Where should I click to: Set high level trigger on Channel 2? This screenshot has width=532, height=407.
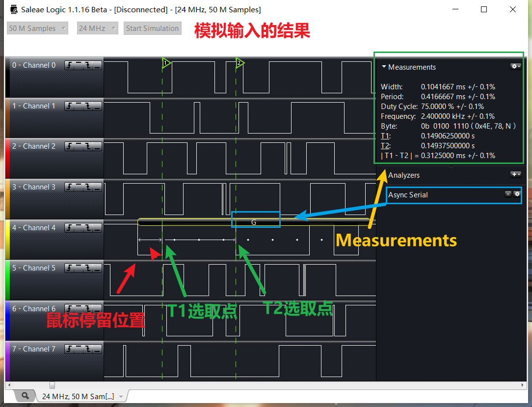pos(79,146)
